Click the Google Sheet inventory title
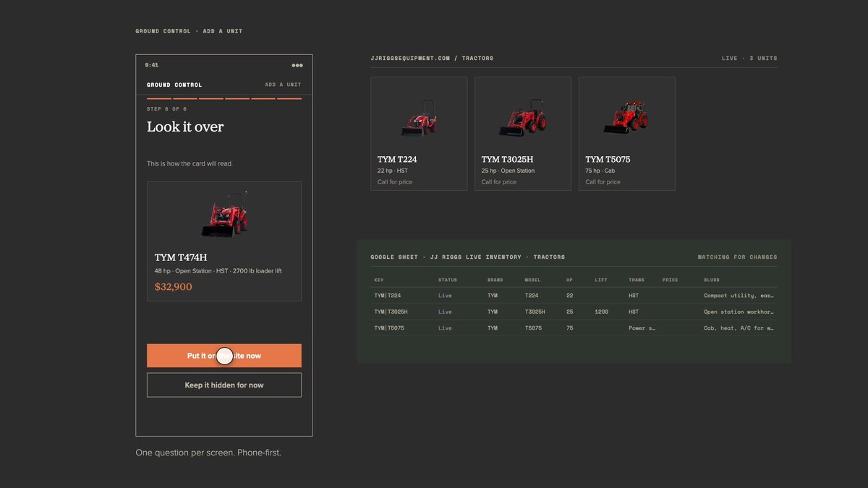Viewport: 868px width, 488px height. tap(468, 257)
